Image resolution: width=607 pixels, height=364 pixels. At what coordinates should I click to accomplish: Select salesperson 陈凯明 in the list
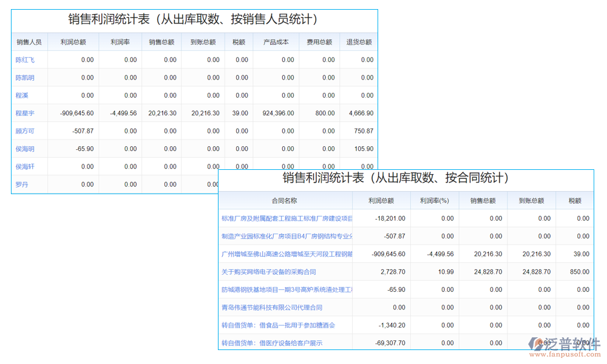click(x=25, y=78)
